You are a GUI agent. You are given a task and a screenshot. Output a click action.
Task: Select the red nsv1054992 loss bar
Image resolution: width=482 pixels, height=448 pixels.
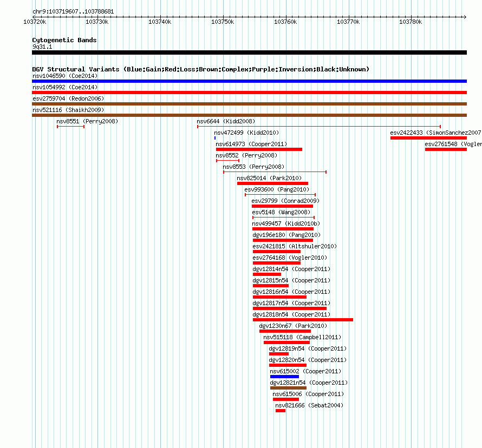pyautogui.click(x=249, y=93)
